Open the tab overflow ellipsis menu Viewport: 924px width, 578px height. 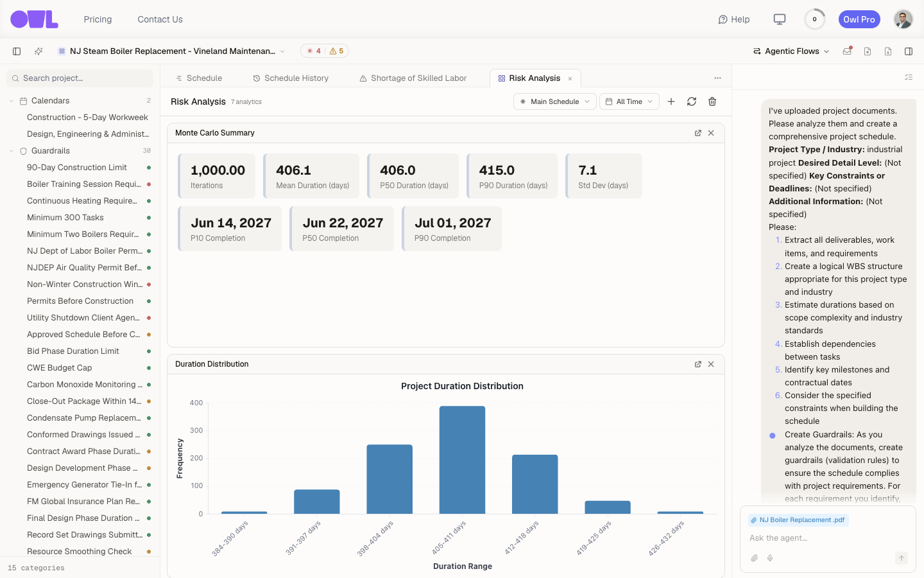[x=717, y=78]
